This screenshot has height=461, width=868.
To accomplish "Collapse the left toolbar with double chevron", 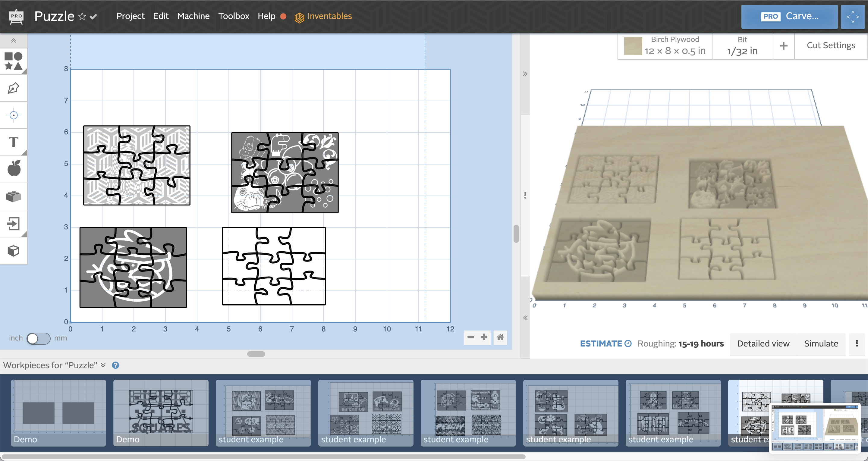I will point(14,41).
